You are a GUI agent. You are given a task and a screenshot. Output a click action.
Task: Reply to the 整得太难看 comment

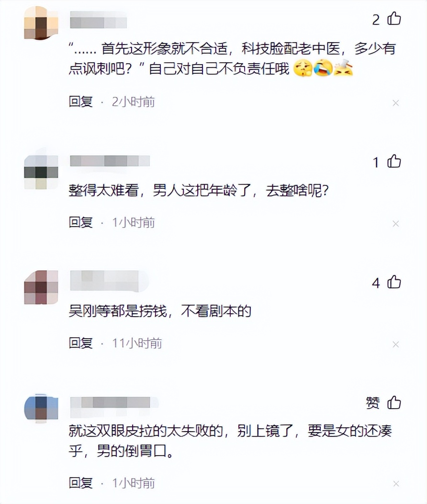(80, 222)
